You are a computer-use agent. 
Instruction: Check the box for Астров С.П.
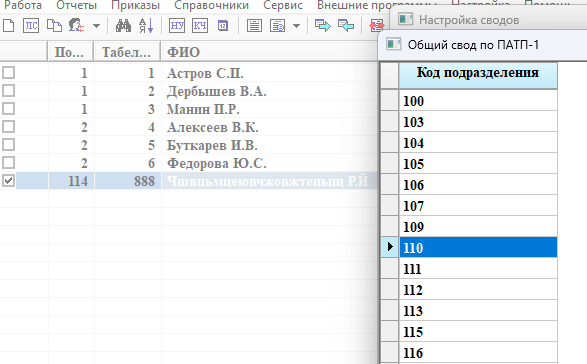pos(9,72)
